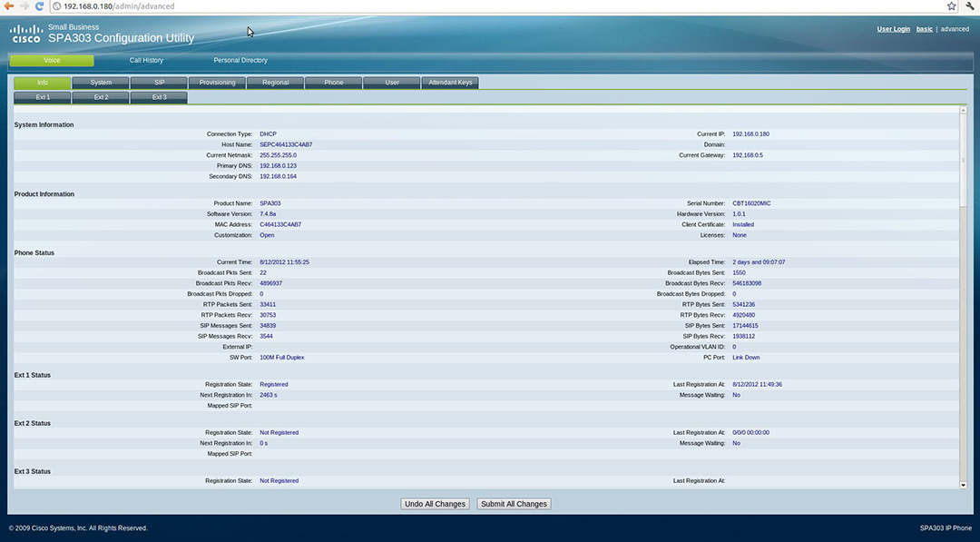Click the Serial Number value CBT16020MIC
This screenshot has width=980, height=542.
[x=751, y=203]
